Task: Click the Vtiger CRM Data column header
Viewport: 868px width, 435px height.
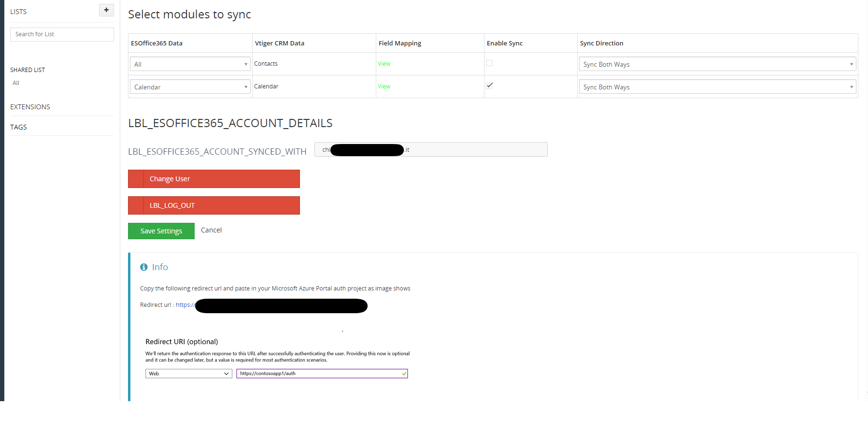Action: [279, 43]
